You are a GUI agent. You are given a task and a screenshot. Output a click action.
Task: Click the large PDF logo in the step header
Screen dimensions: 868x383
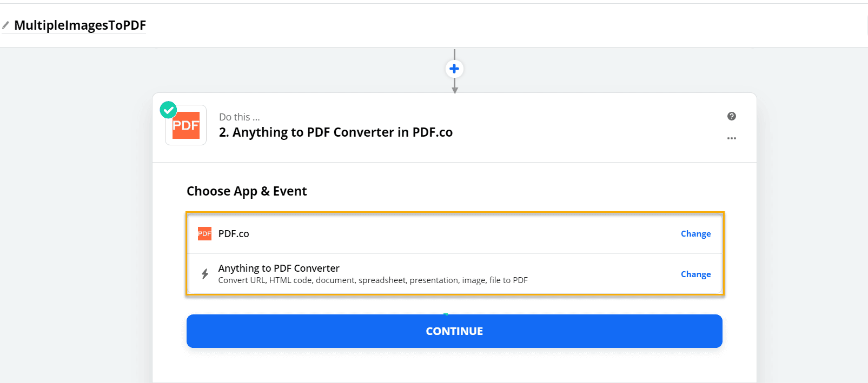click(x=185, y=125)
